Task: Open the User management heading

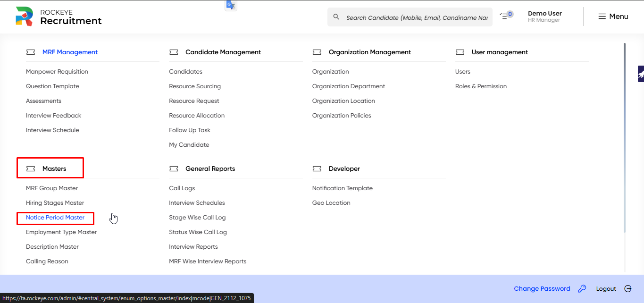Action: pos(500,52)
